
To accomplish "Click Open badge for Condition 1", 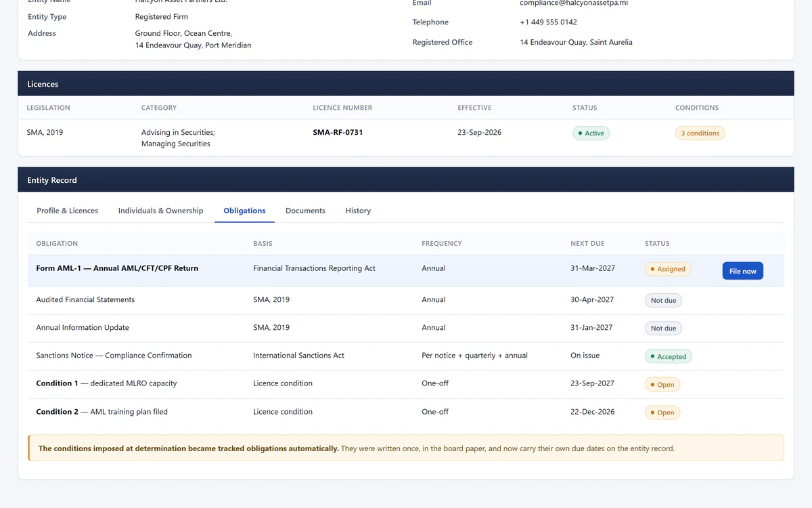I will (x=662, y=385).
